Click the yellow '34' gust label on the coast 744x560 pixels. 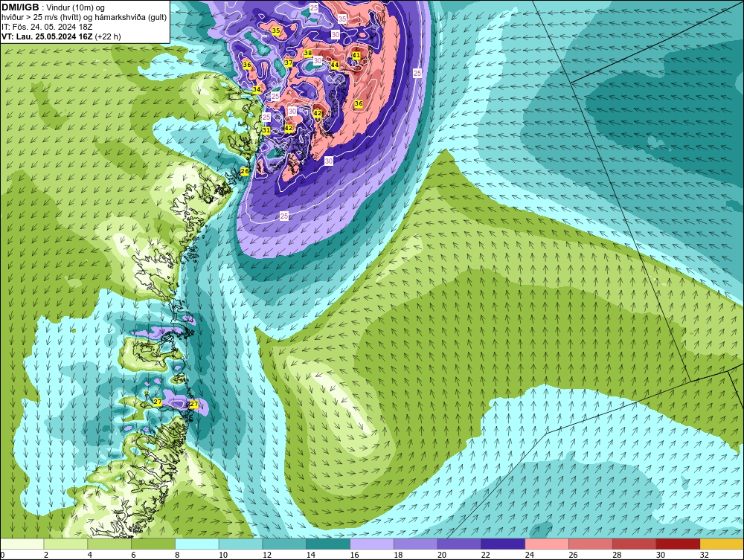[x=257, y=89]
